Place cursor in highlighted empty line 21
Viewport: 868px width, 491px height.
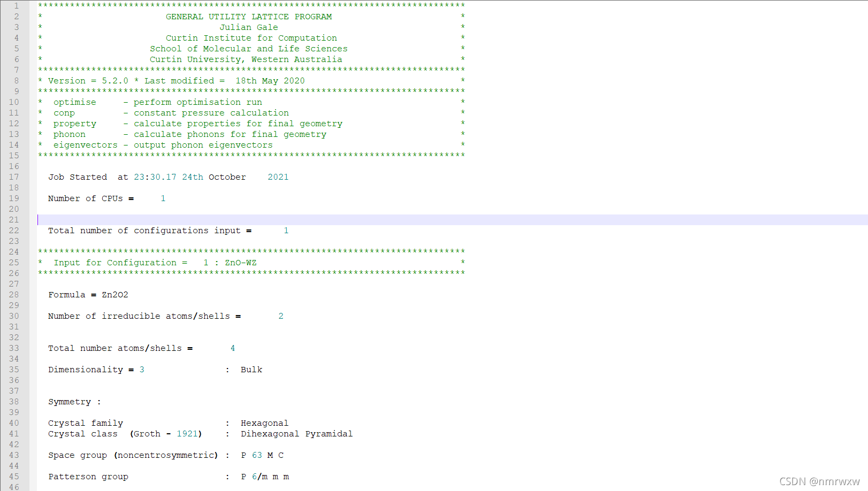(x=452, y=220)
